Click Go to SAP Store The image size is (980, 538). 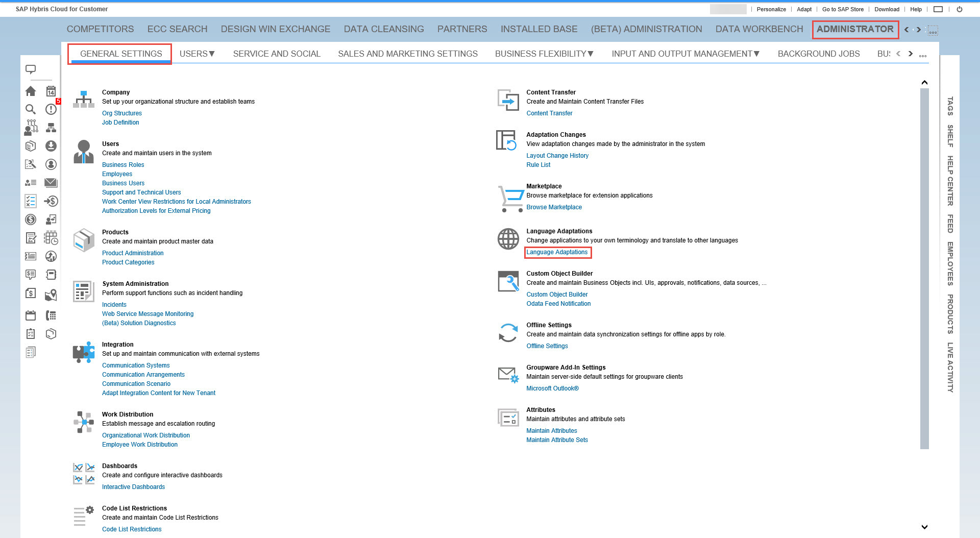pos(843,9)
